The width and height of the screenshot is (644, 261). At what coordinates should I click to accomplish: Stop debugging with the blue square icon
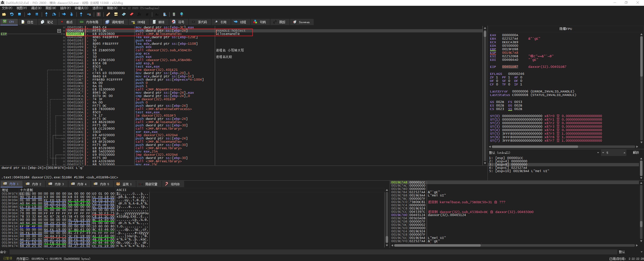19,14
